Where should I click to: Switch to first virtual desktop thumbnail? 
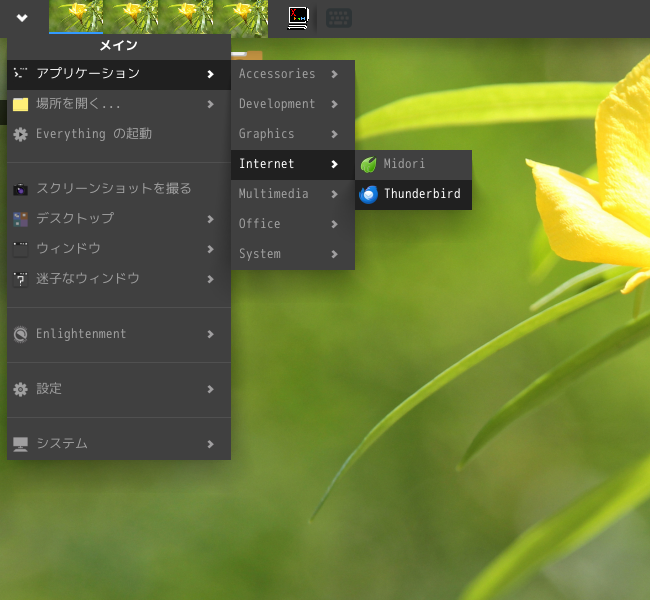tap(76, 17)
